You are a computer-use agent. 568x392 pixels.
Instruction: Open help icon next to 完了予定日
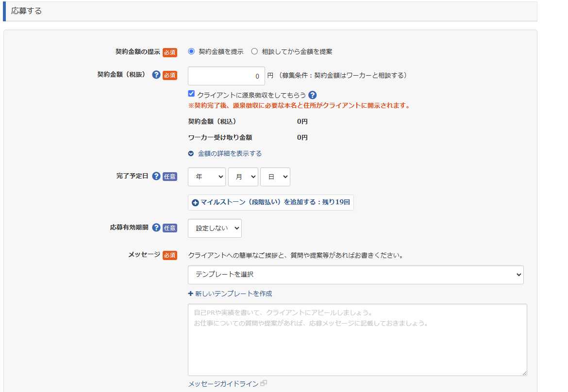(x=156, y=176)
